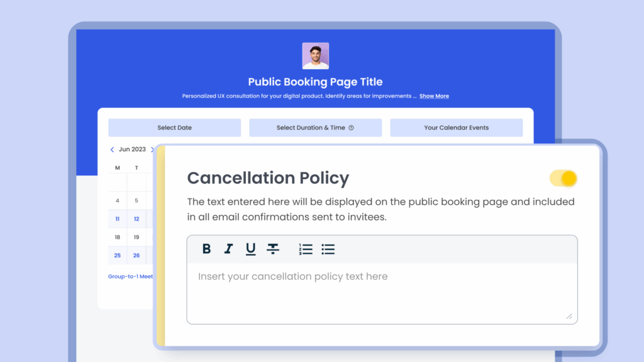Open Your Calendar Events tab

(x=456, y=128)
